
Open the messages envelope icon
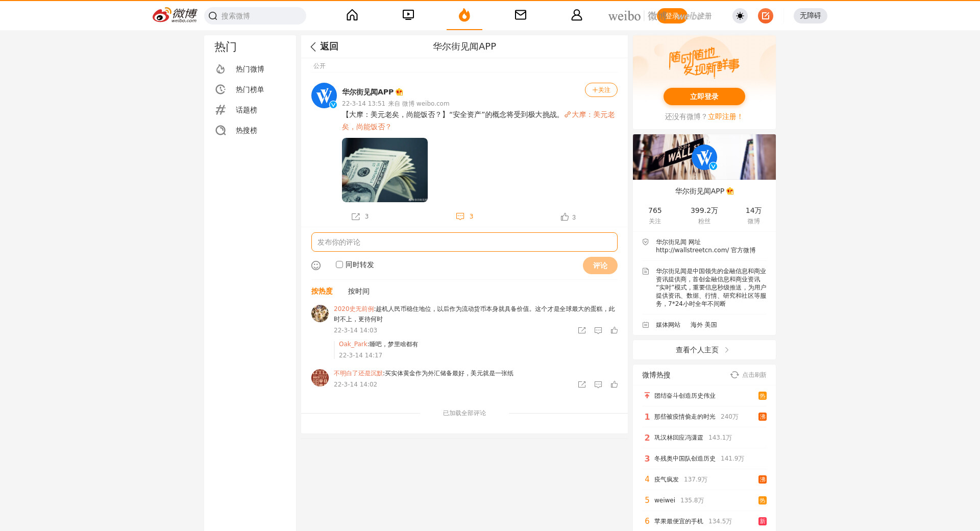[x=521, y=15]
